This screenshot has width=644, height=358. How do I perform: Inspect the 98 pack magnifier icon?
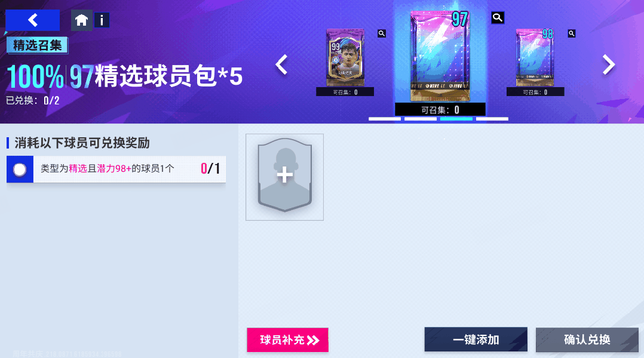[571, 33]
